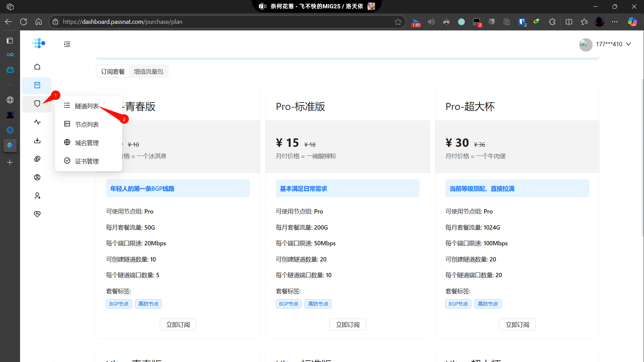Image resolution: width=644 pixels, height=362 pixels.
Task: Click the shield icon in sidebar
Action: pyautogui.click(x=37, y=104)
